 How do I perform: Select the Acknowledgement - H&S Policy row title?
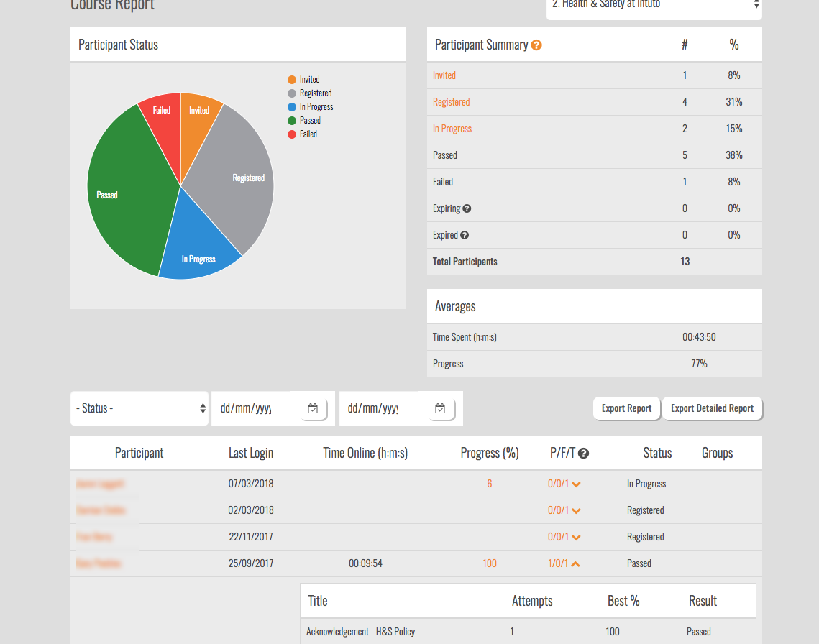tap(360, 632)
